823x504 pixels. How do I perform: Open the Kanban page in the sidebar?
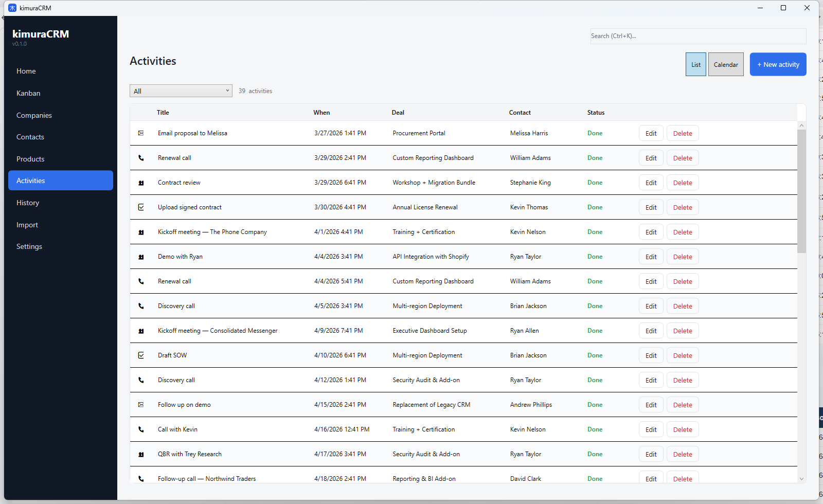[x=28, y=93]
